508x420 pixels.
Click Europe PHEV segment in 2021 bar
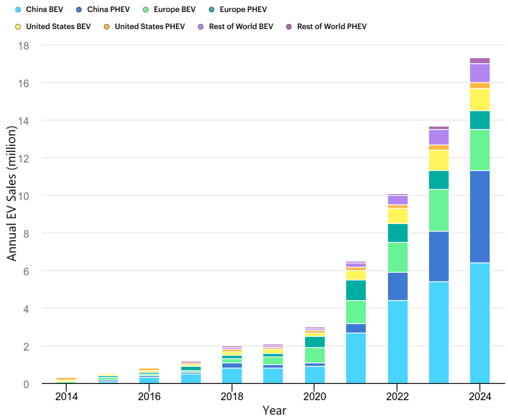(x=356, y=290)
